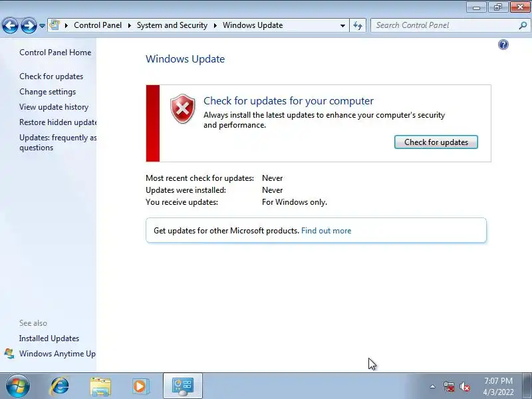Refresh the Windows Update page
Image resolution: width=532 pixels, height=399 pixels.
coord(358,25)
